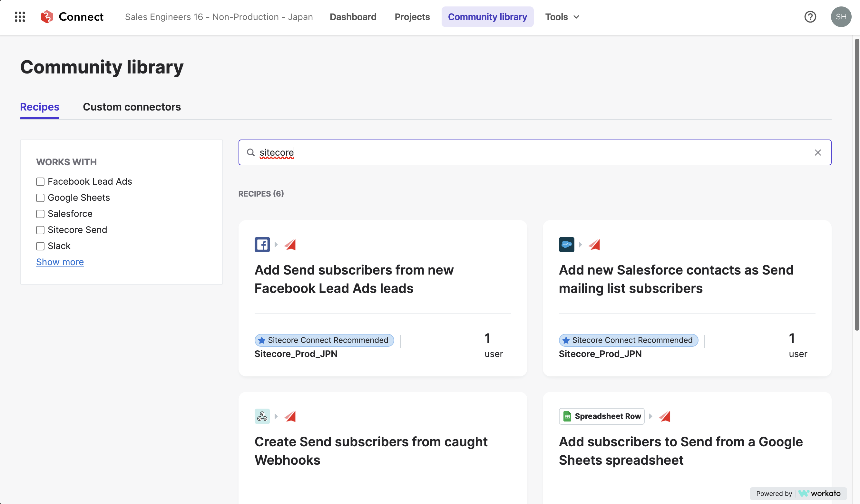This screenshot has height=504, width=860.
Task: Check the Slack filter
Action: click(x=40, y=246)
